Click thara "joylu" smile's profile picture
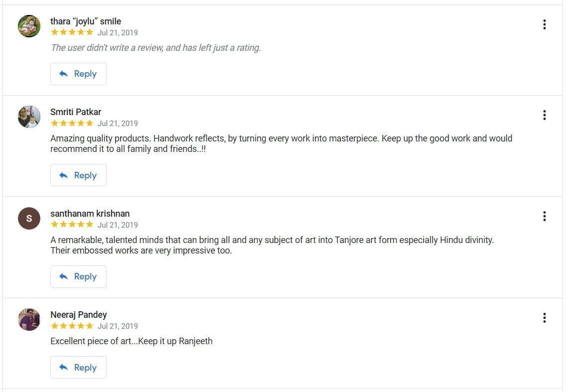 pyautogui.click(x=29, y=26)
